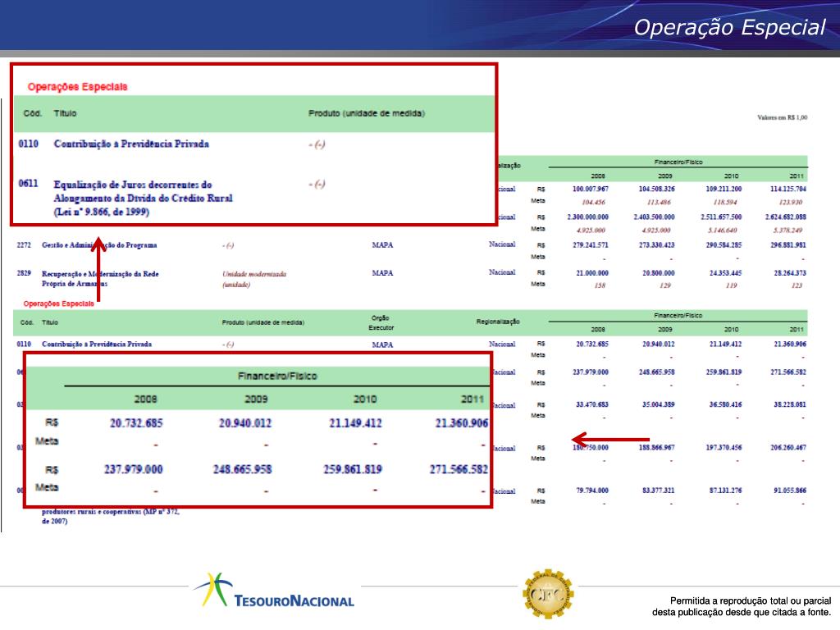Click "MAPA" in the 2829 row
Image resolution: width=840 pixels, height=630 pixels.
click(382, 273)
